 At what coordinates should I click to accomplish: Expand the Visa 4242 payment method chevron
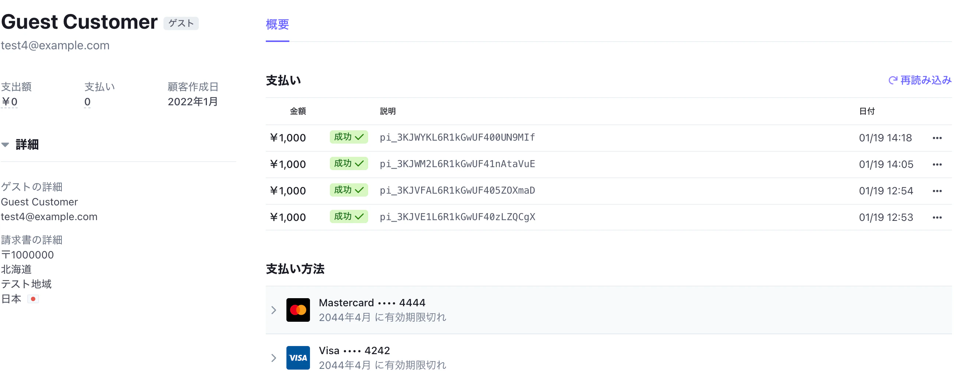(274, 357)
